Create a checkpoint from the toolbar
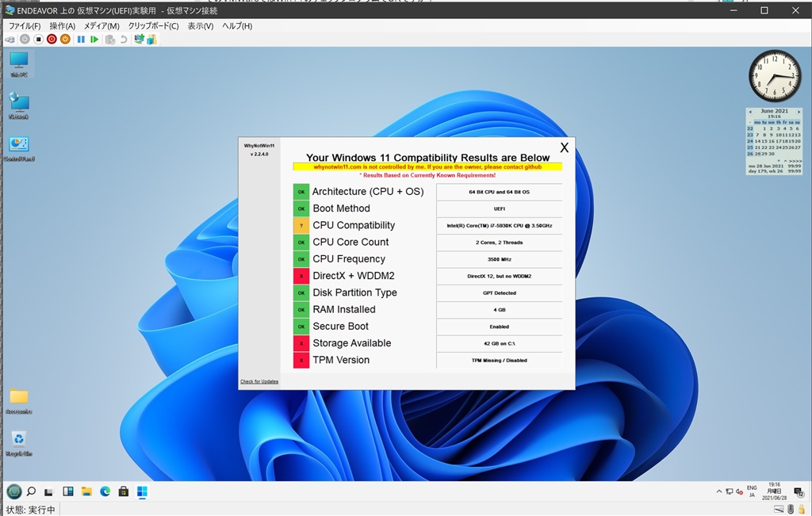 pos(109,40)
